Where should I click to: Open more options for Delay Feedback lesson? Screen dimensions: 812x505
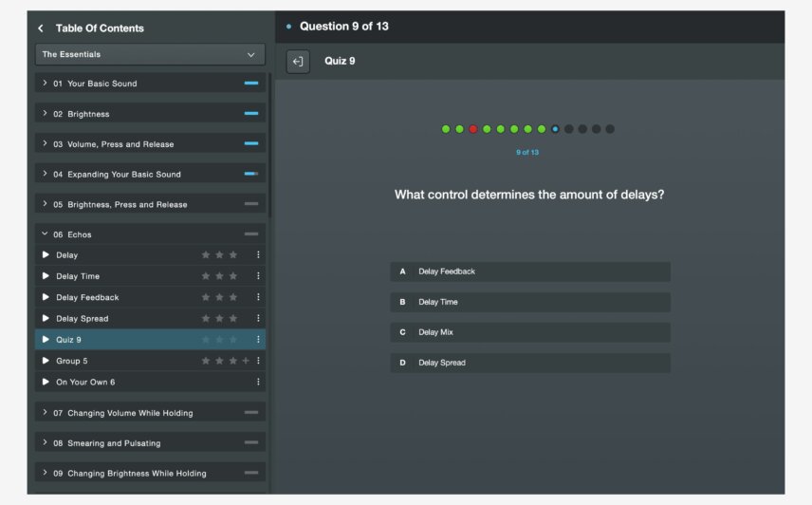click(258, 297)
